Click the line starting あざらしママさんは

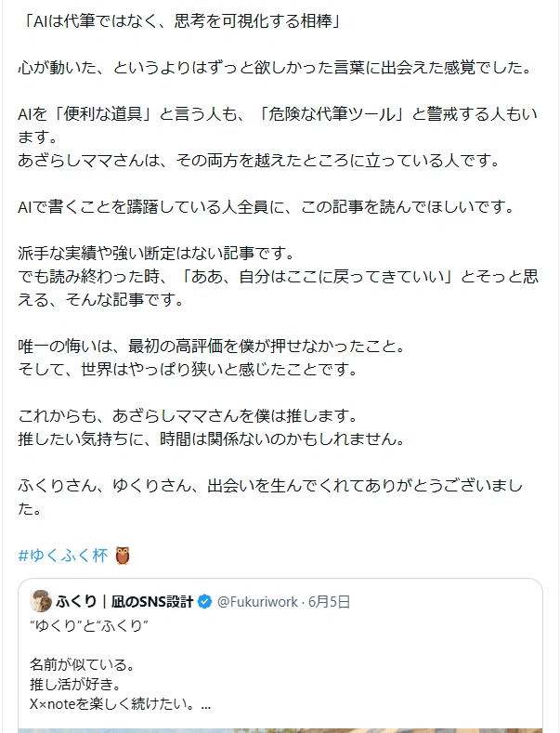[x=259, y=161]
